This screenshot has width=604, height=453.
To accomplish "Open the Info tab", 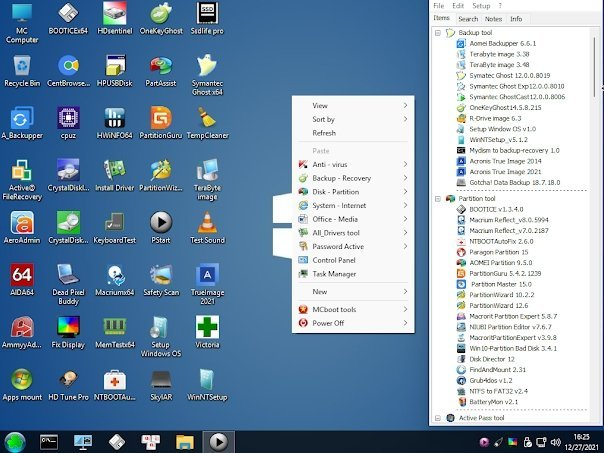I will (516, 19).
